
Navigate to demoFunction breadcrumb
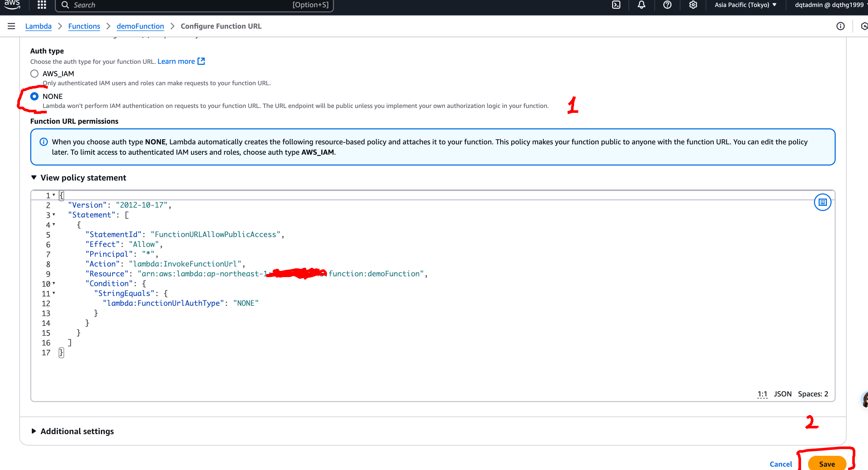coord(140,26)
